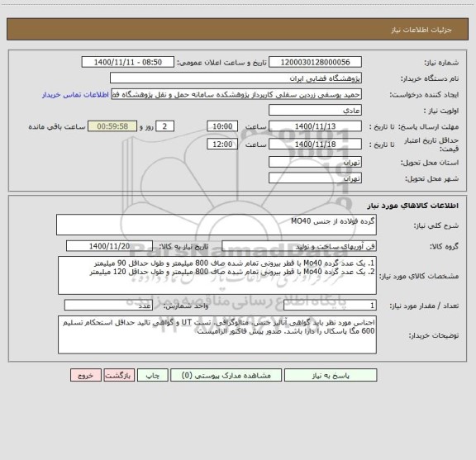Click the label واحد شمارش
The width and height of the screenshot is (476, 460).
pos(186,306)
